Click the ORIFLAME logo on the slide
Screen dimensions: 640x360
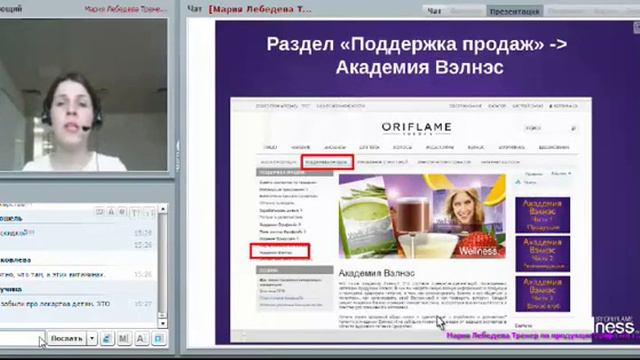click(x=416, y=128)
